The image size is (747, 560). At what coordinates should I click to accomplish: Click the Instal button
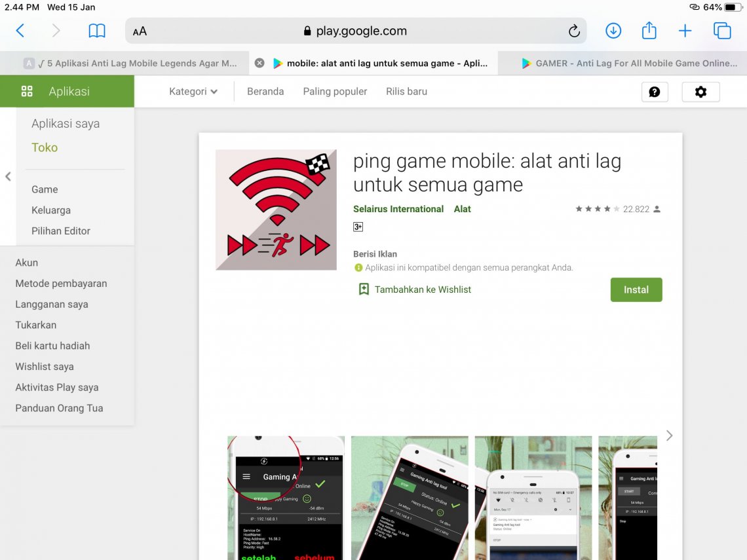click(x=636, y=289)
